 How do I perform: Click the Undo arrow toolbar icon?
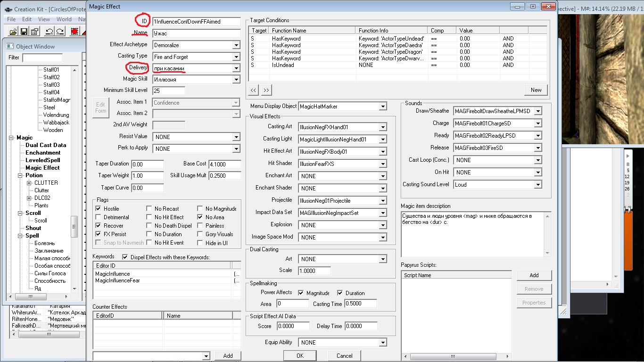tap(49, 32)
